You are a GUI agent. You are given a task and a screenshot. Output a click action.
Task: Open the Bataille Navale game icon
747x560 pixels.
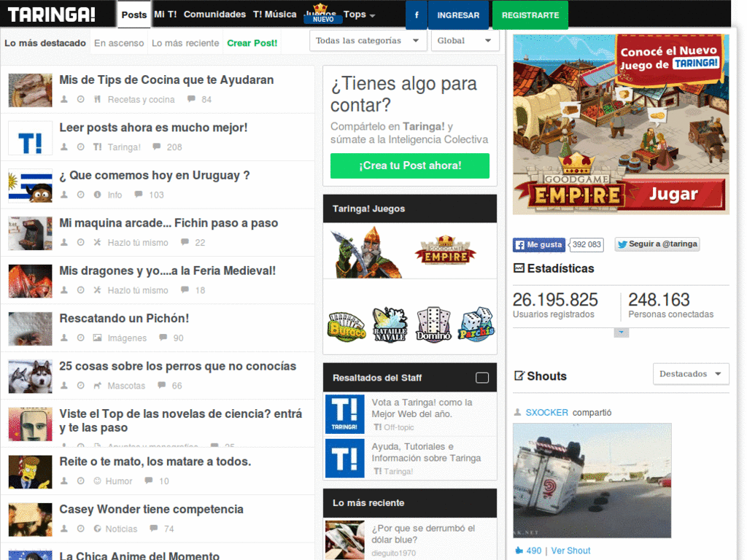[390, 324]
